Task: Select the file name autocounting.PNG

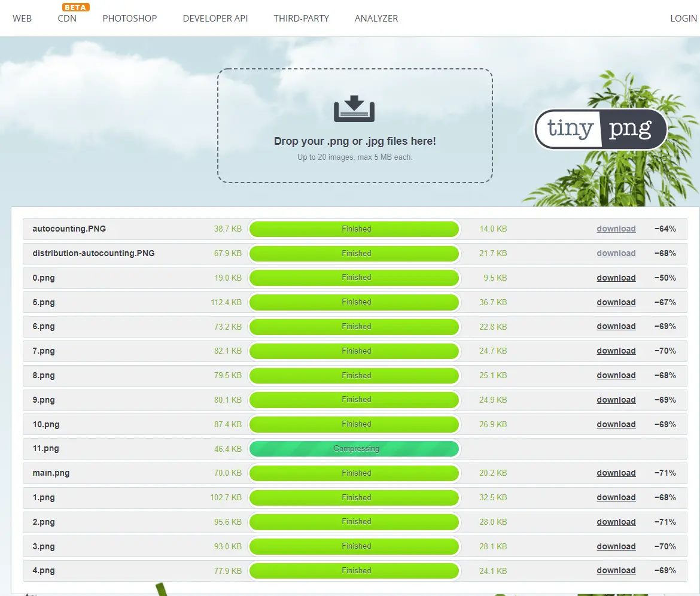Action: coord(69,229)
